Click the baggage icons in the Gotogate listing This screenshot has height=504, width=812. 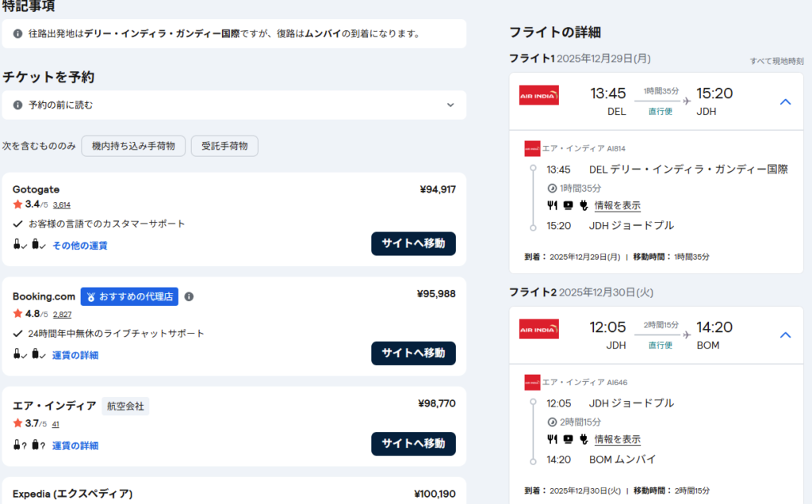(x=29, y=245)
